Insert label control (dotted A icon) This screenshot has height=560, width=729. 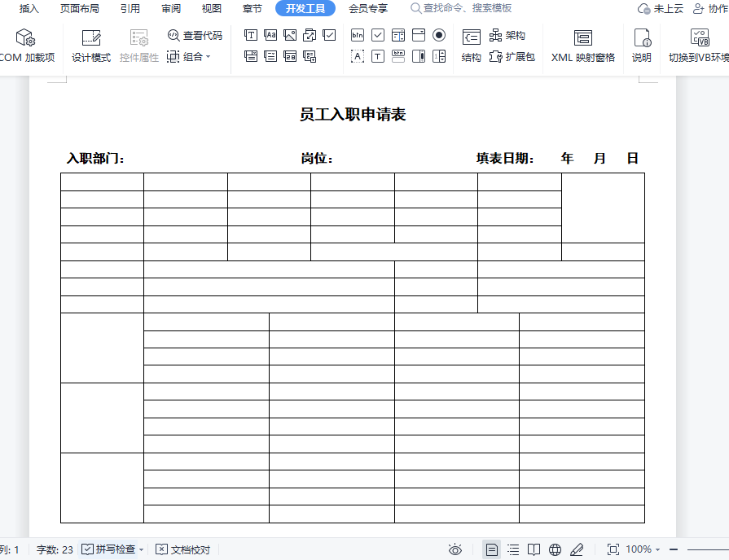click(358, 57)
